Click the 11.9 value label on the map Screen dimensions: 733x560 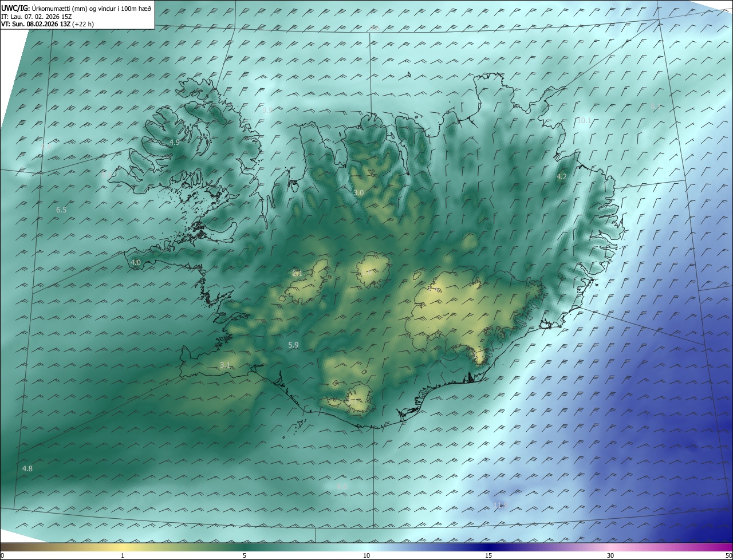pyautogui.click(x=501, y=505)
